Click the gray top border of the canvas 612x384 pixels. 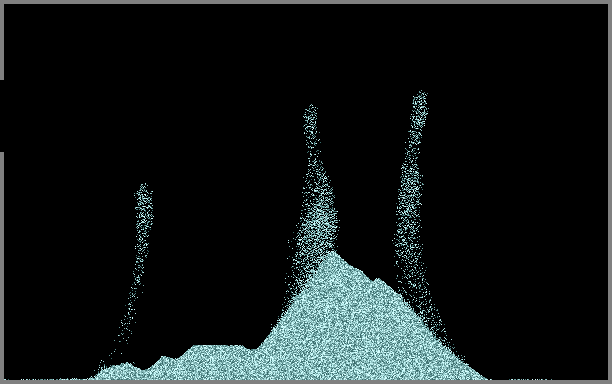coord(306,2)
